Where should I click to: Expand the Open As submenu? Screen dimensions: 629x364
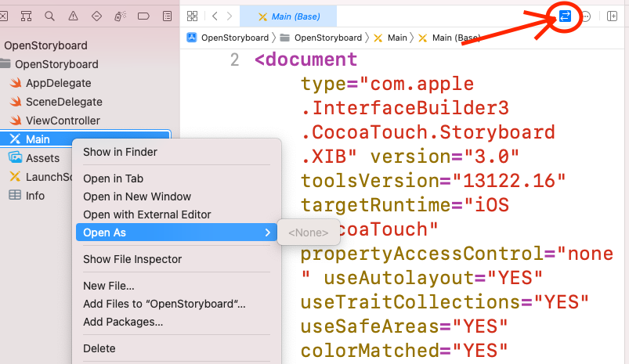pyautogui.click(x=176, y=232)
